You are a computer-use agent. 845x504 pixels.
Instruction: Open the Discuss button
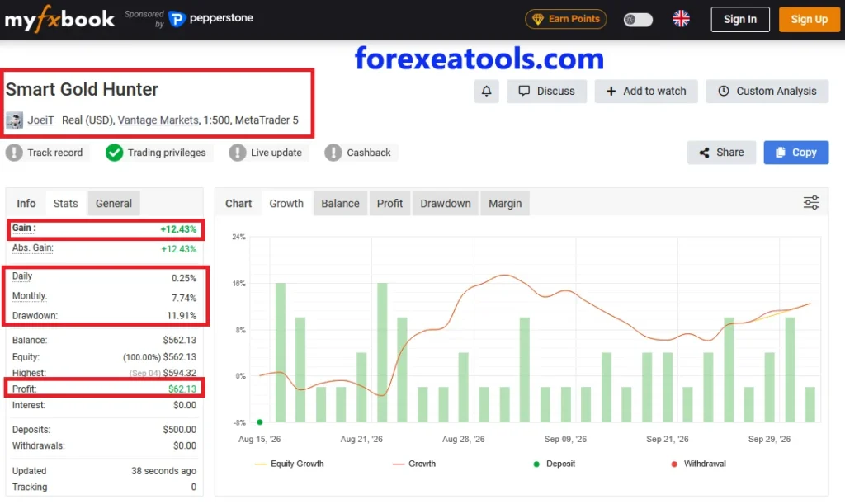pyautogui.click(x=546, y=91)
